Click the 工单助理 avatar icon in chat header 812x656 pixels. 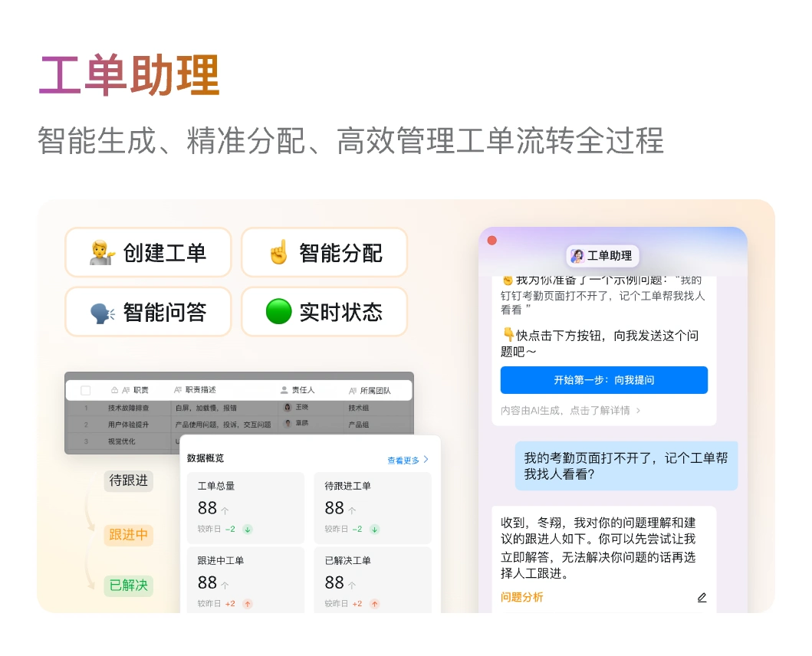click(577, 256)
